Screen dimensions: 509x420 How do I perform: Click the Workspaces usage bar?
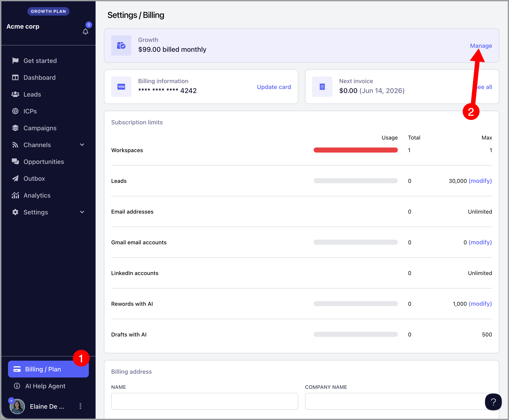(356, 150)
